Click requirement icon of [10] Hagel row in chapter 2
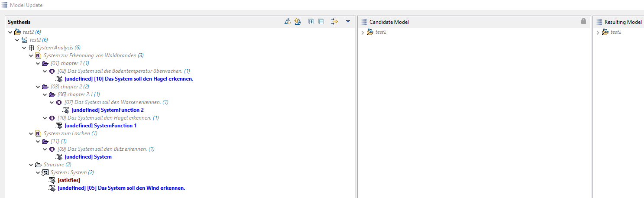 (52, 118)
